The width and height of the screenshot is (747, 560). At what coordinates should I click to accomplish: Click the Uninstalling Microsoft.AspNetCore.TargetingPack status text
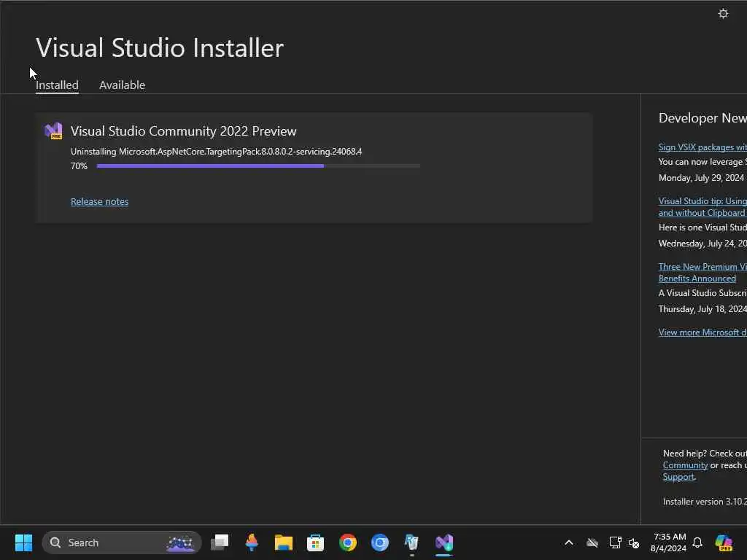(x=216, y=152)
